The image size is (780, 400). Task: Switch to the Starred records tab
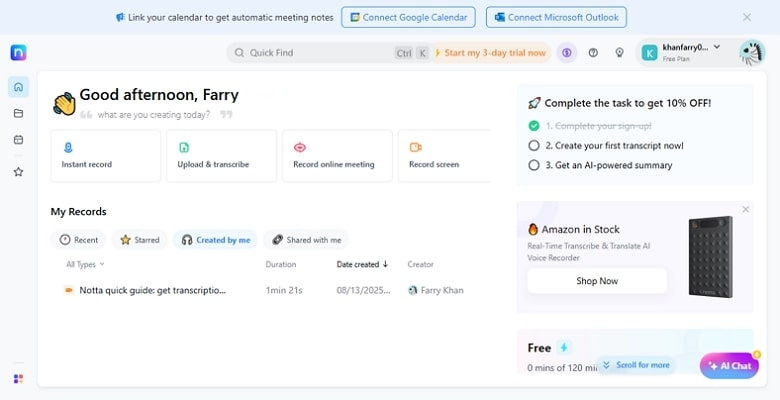(139, 240)
